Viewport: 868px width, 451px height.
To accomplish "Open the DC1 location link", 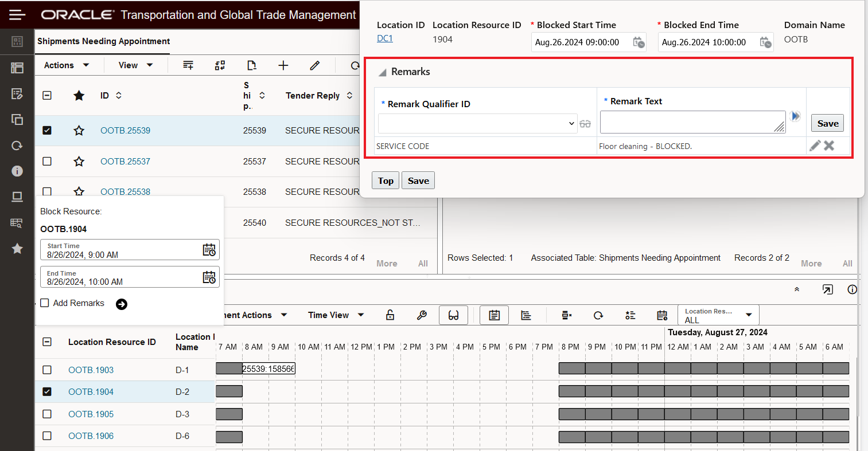I will click(385, 38).
